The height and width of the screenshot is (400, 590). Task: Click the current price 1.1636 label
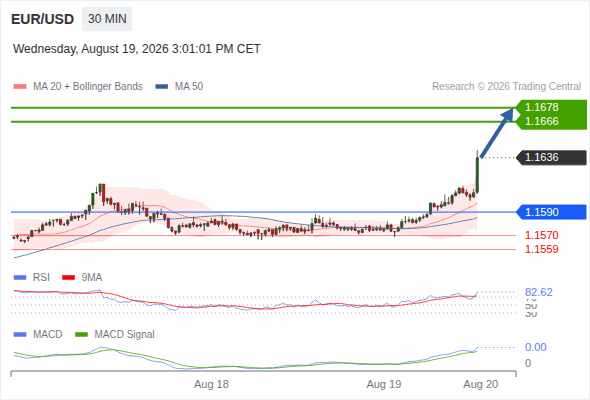(551, 157)
